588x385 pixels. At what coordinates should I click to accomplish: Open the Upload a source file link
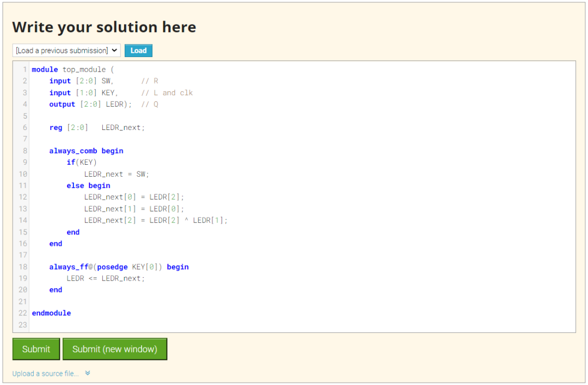(45, 374)
